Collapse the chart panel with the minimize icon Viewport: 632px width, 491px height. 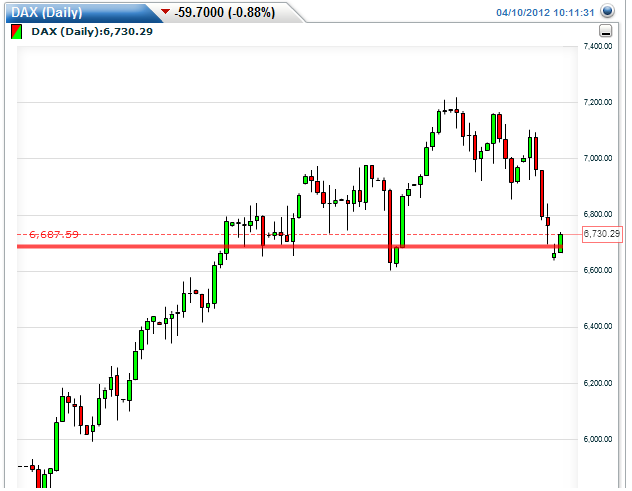605,31
